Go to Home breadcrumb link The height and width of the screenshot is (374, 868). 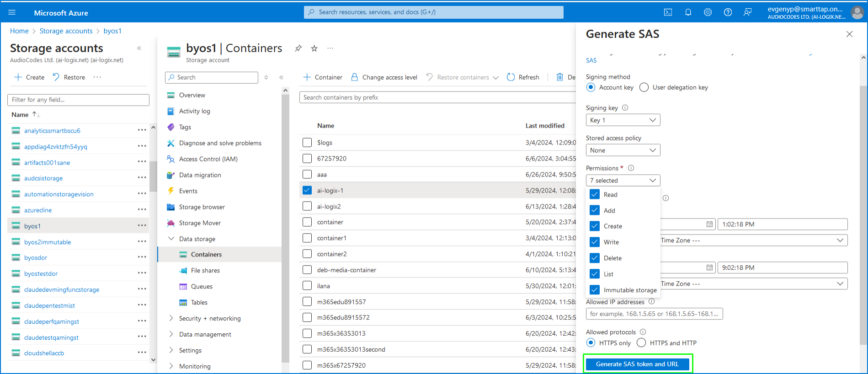click(x=19, y=31)
